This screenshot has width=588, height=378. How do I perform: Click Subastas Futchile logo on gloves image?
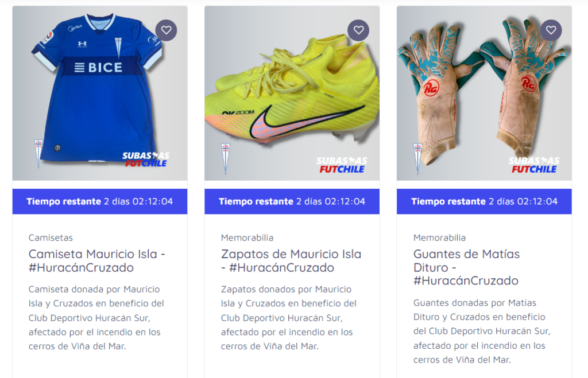pos(534,165)
